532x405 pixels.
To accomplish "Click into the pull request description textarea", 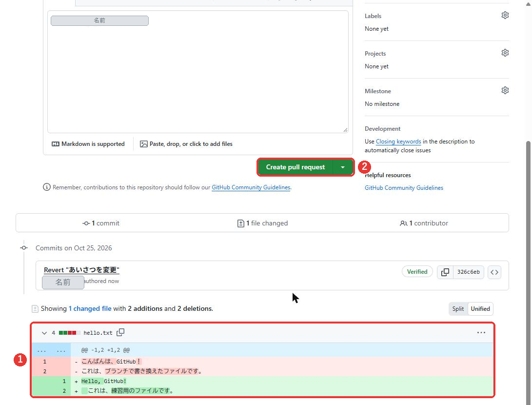I will pyautogui.click(x=198, y=72).
